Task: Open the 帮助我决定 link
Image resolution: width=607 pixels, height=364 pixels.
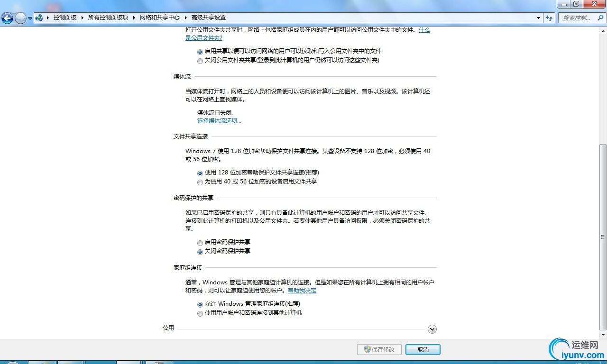Action: pyautogui.click(x=302, y=290)
